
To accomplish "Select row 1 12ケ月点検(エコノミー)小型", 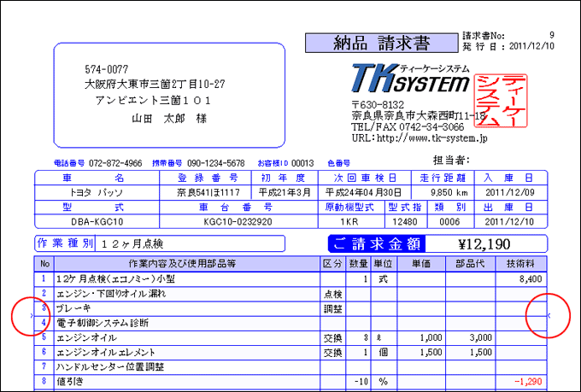I will coord(115,278).
